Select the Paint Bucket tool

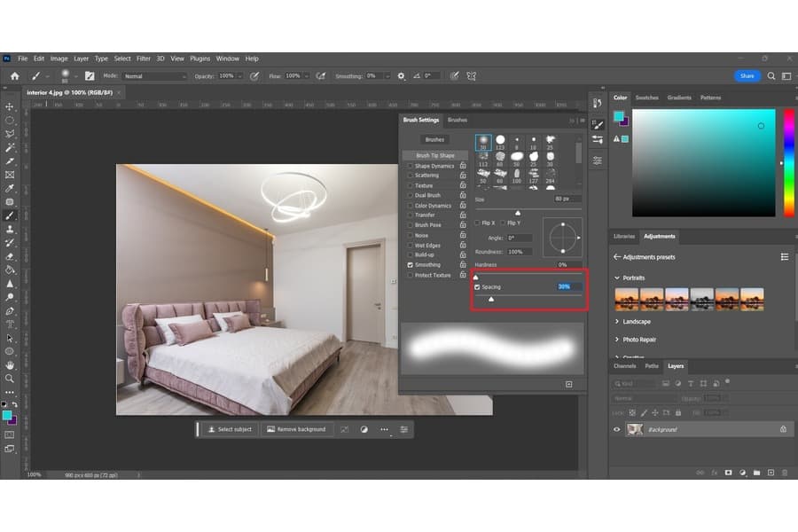pos(9,270)
